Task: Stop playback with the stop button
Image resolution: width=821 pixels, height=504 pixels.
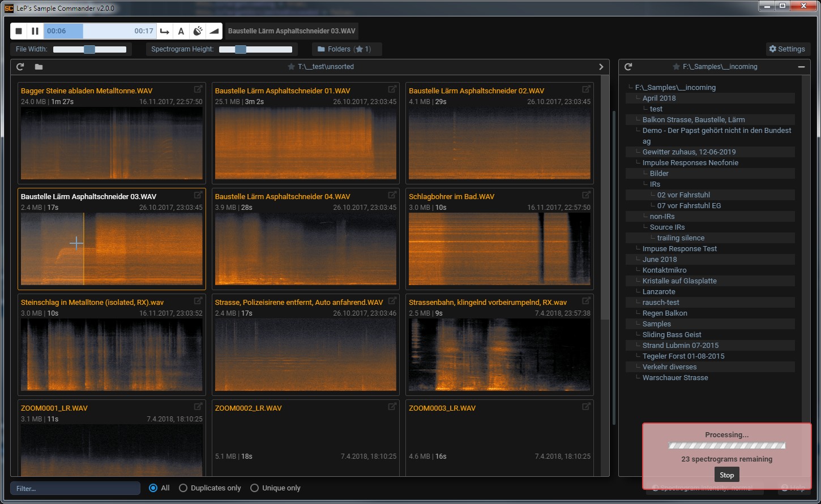Action: pos(19,31)
